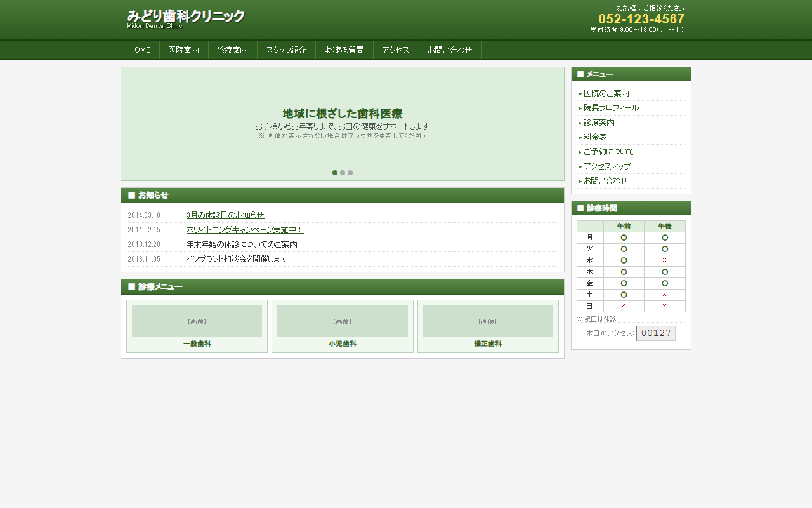Open the 3月の休診日のお知らせ announcement link
This screenshot has height=508, width=812.
[x=225, y=215]
